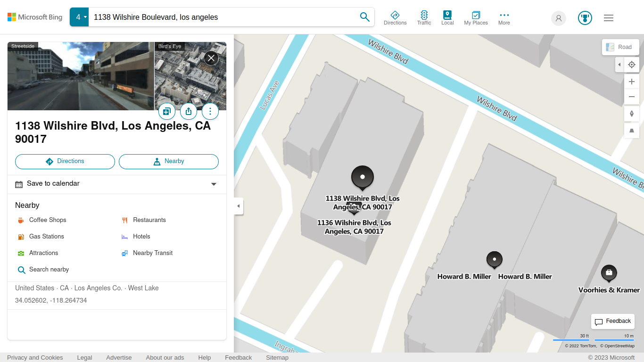The image size is (644, 362).
Task: Toggle the Traffic layer
Action: pos(424,18)
